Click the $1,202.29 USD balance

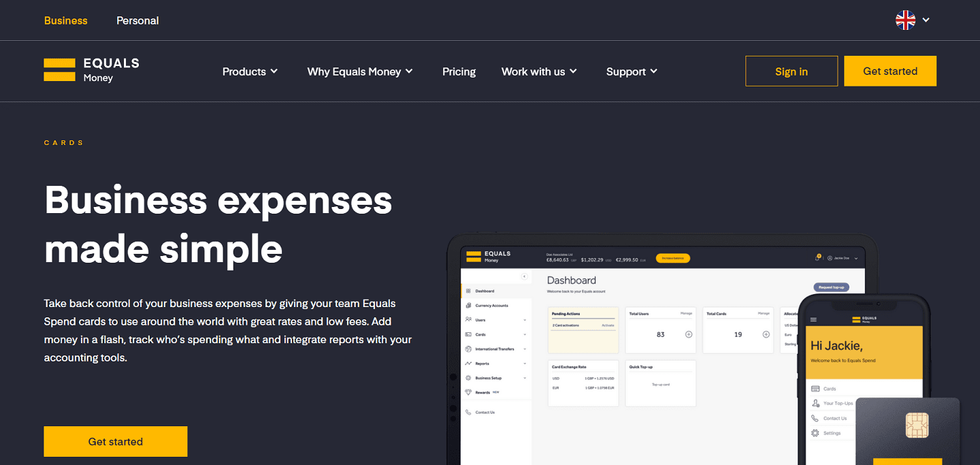click(x=596, y=259)
